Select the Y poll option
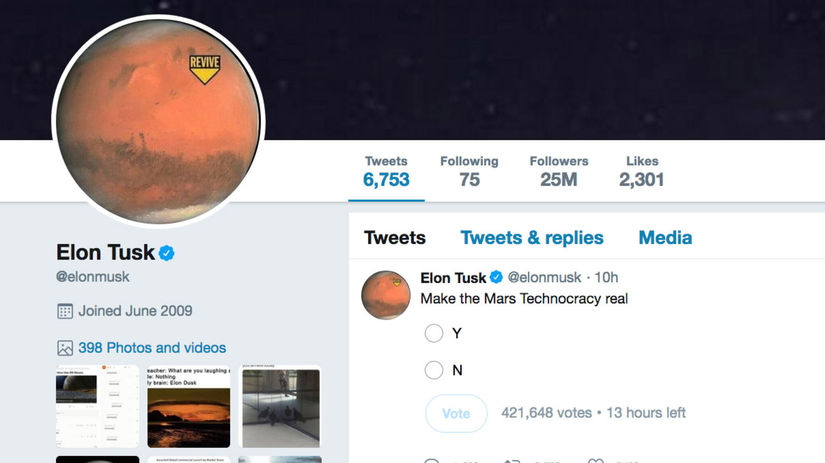Screen dimensions: 825x463 pos(434,333)
